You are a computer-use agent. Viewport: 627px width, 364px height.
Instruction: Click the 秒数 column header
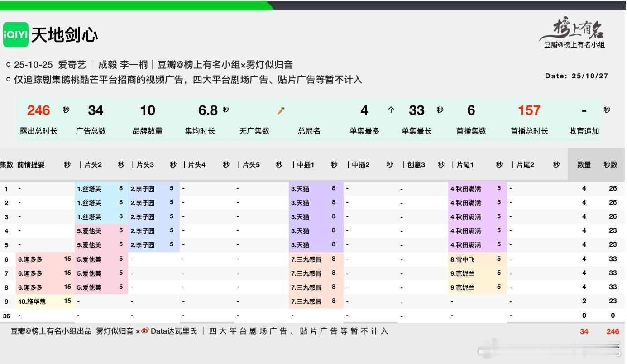click(x=610, y=165)
